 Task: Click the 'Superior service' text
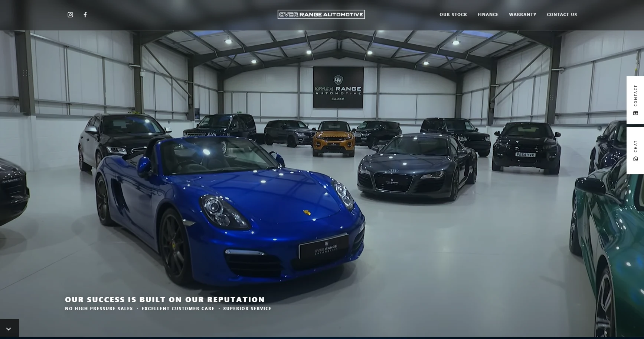click(247, 309)
